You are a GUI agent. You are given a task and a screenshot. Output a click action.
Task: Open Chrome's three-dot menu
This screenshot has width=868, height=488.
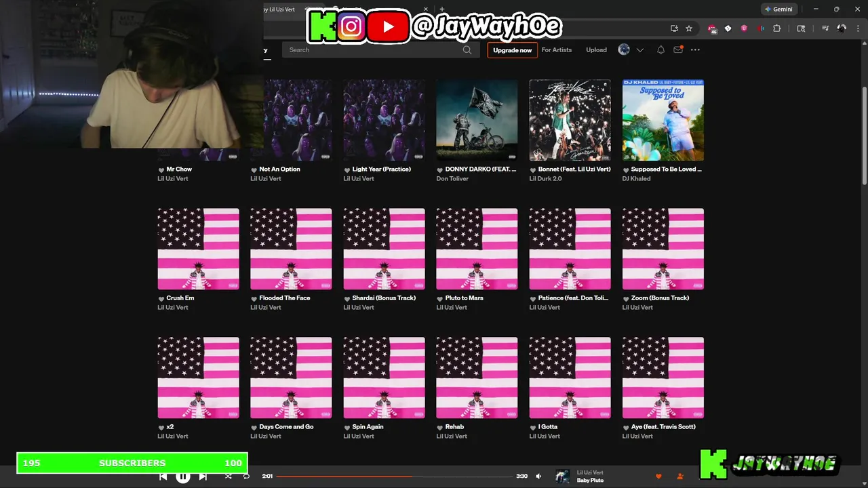pyautogui.click(x=857, y=28)
